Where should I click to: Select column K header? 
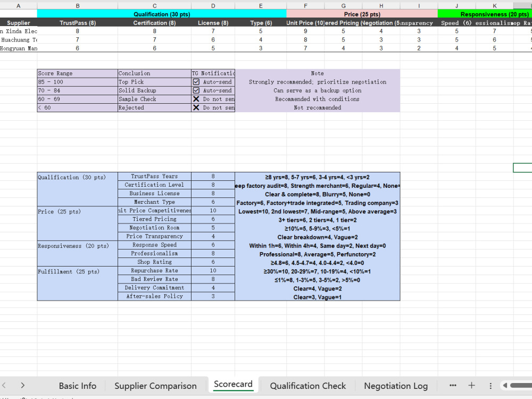[495, 6]
